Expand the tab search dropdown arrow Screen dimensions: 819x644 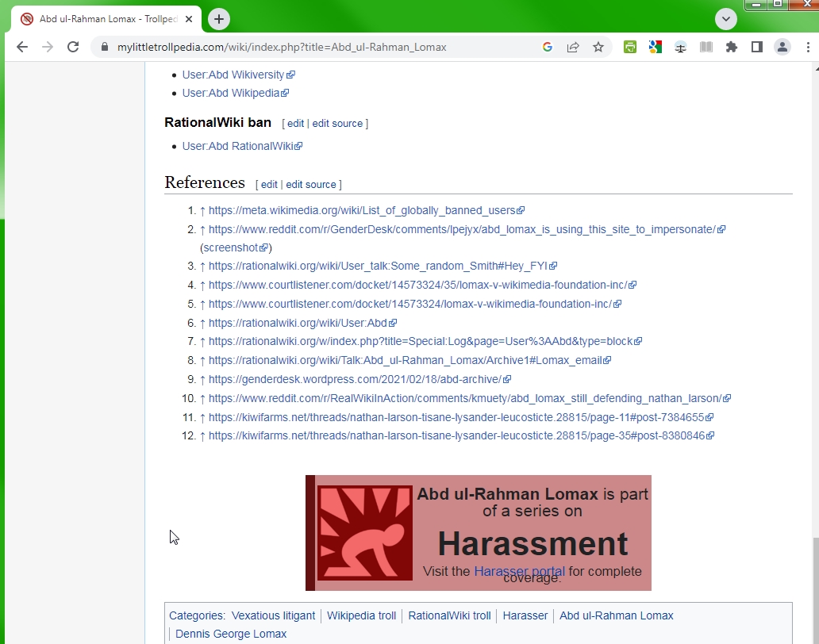pyautogui.click(x=726, y=19)
